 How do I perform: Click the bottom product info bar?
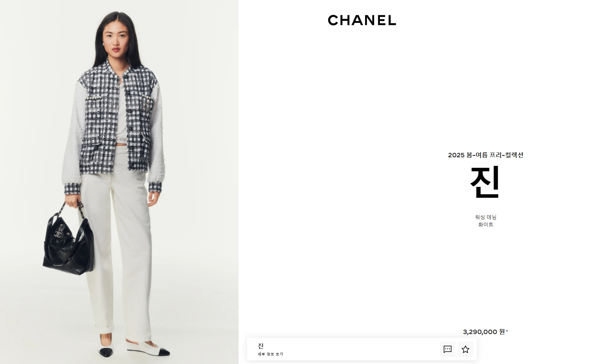362,349
